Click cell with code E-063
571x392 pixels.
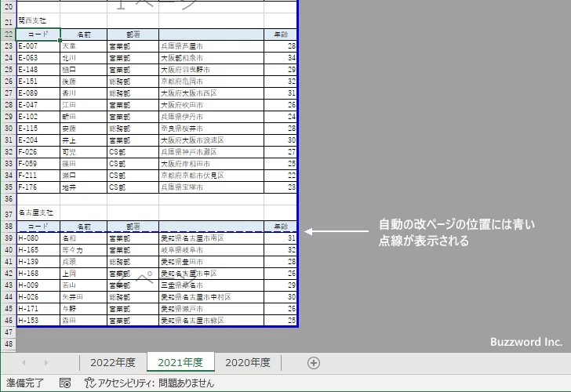click(38, 58)
